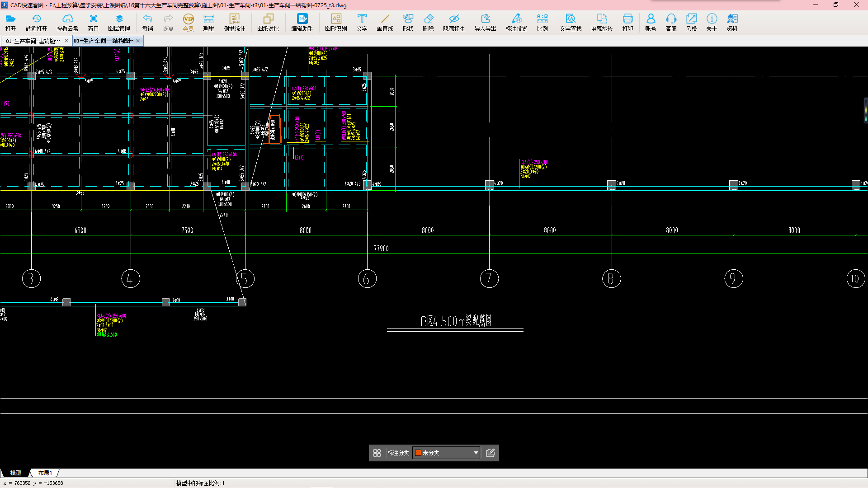
Task: Open 文字查找 text search
Action: click(571, 22)
